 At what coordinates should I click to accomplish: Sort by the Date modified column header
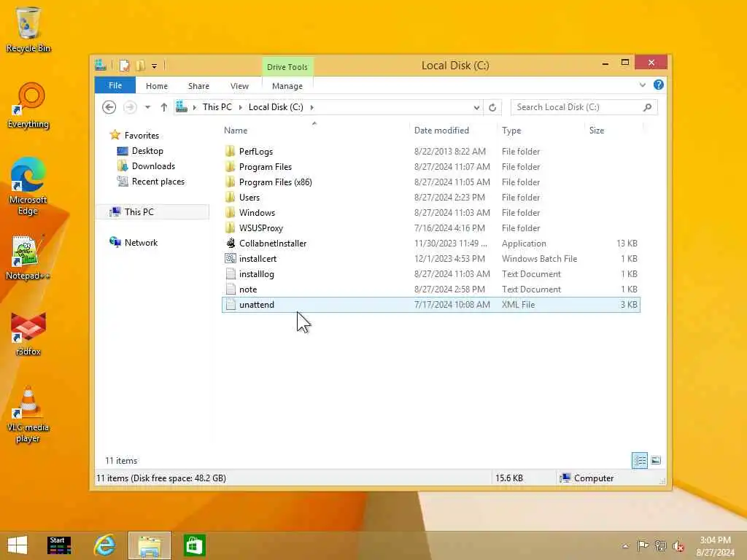point(452,131)
